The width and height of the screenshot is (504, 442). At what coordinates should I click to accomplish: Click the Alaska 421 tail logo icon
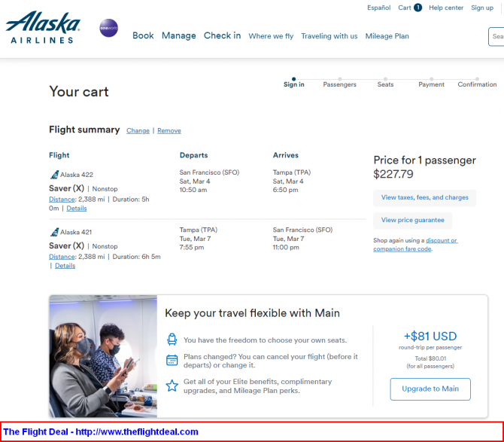[x=54, y=232]
